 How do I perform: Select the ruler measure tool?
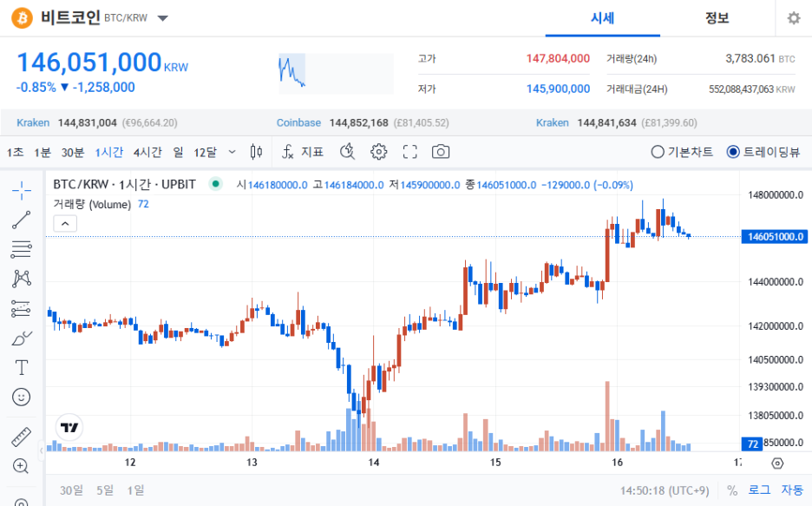21,437
